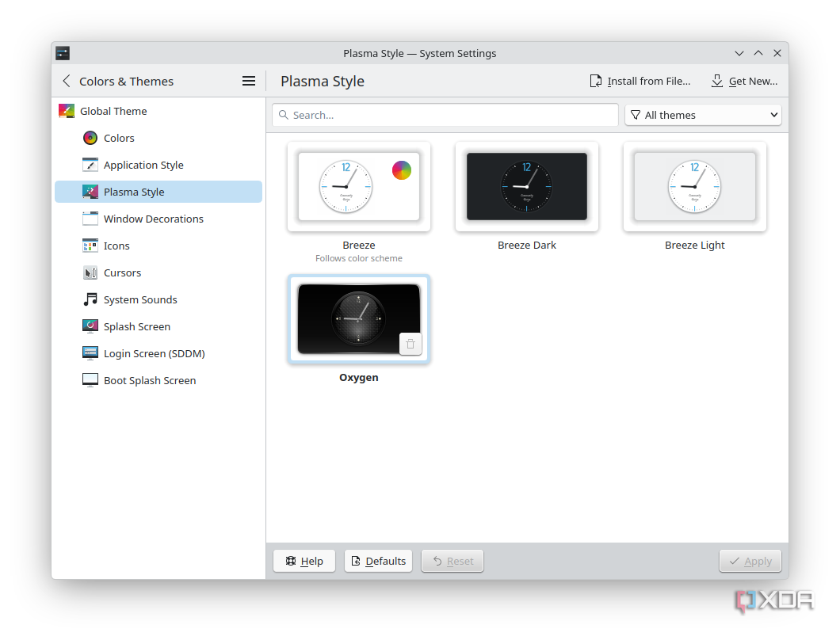Select the Breeze Light theme thumbnail

[695, 186]
